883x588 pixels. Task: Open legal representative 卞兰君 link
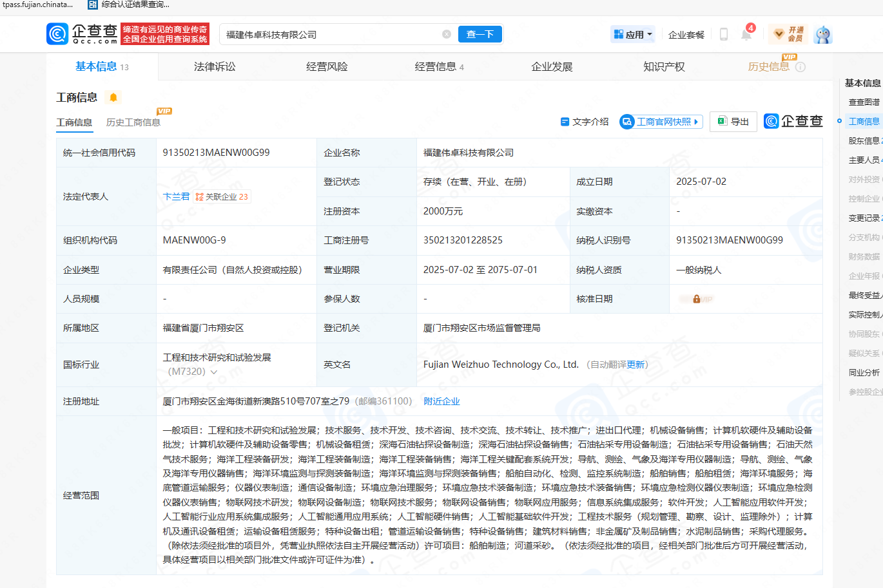click(176, 196)
